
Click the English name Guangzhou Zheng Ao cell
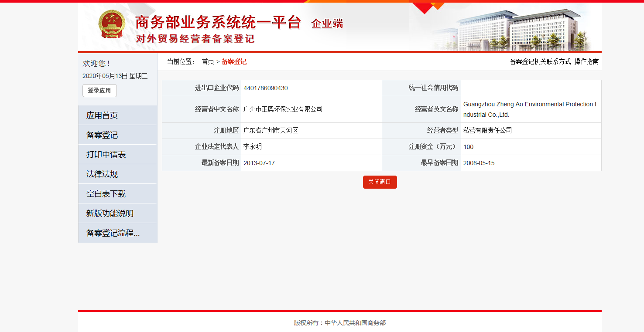(x=530, y=110)
